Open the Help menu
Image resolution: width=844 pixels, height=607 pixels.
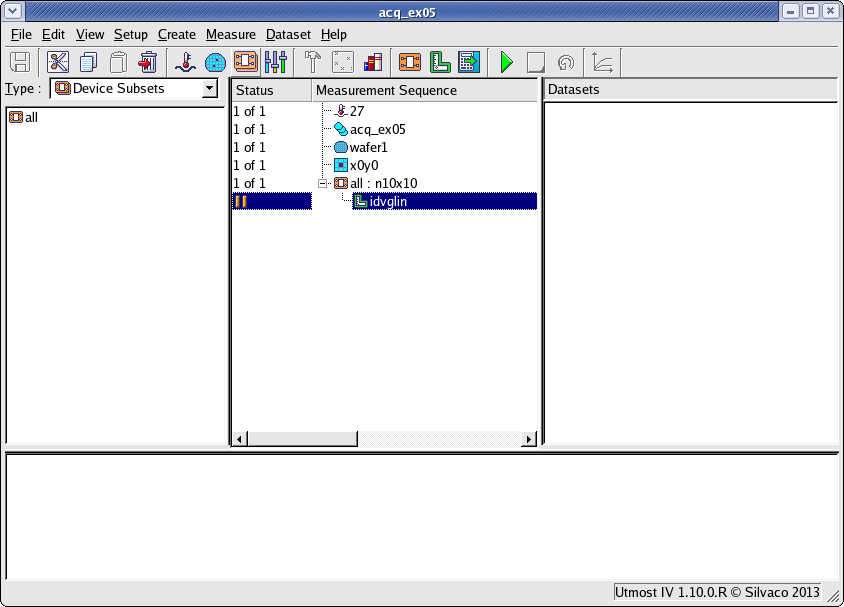pyautogui.click(x=334, y=34)
